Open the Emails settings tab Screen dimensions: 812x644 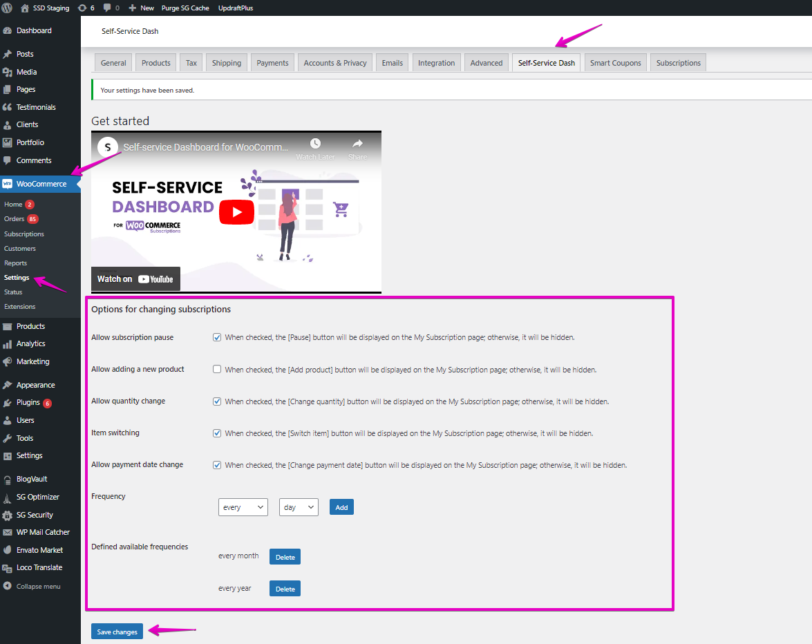coord(392,63)
